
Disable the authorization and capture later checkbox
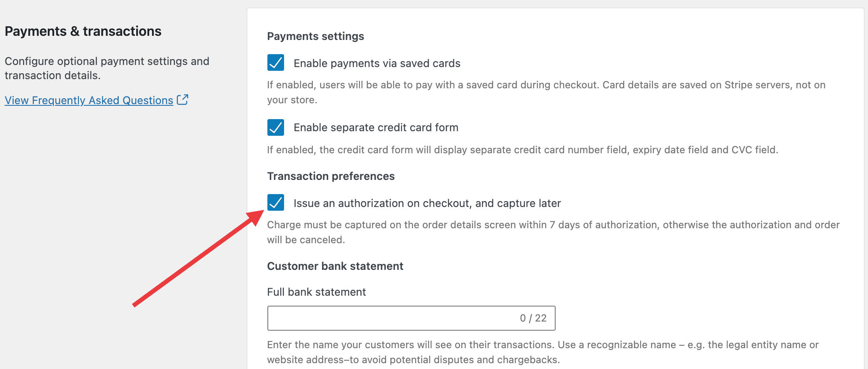[276, 202]
